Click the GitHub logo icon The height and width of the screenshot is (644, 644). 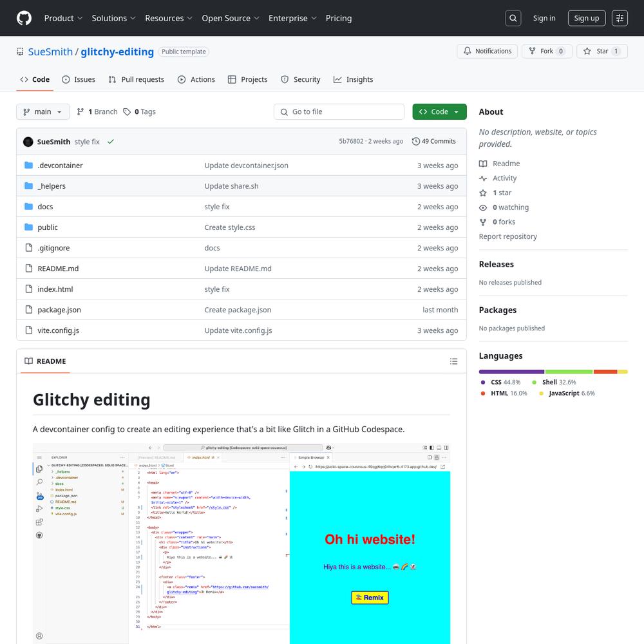tap(24, 18)
